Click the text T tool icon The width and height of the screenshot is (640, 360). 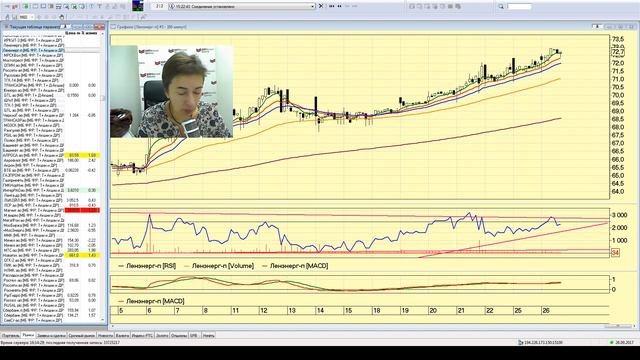coord(99,7)
